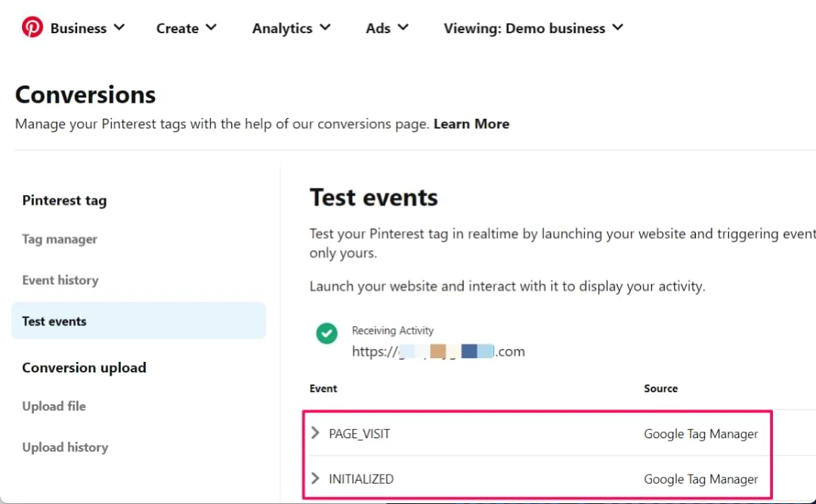The image size is (816, 504).
Task: Open the Create dropdown menu
Action: 187,28
